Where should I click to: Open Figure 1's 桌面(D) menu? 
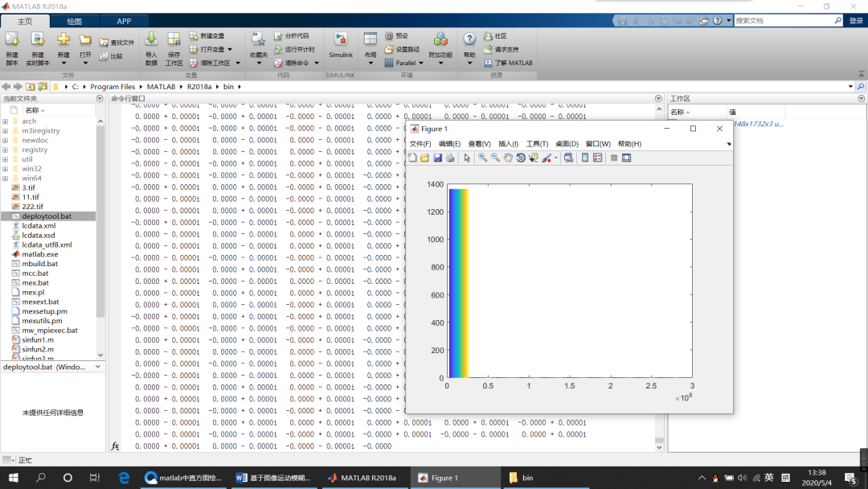coord(567,144)
